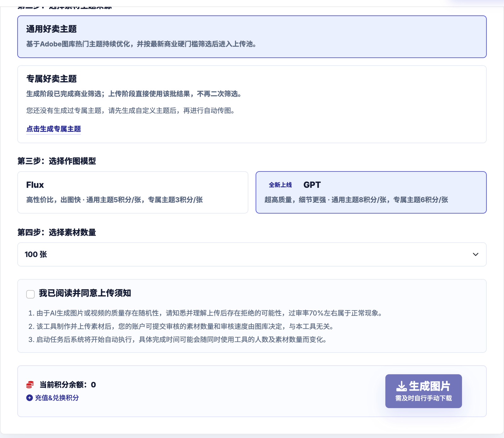
Task: Open the 点击生成专属主题 link
Action: point(54,129)
